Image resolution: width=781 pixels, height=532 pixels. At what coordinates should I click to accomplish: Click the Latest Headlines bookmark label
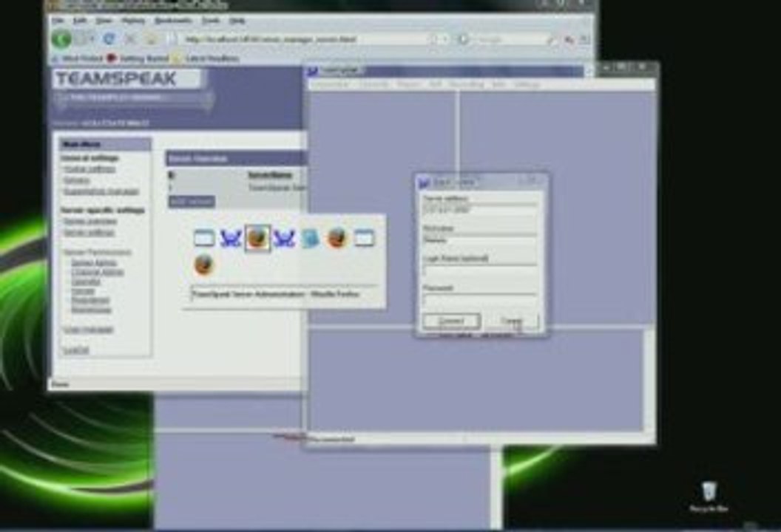point(212,58)
